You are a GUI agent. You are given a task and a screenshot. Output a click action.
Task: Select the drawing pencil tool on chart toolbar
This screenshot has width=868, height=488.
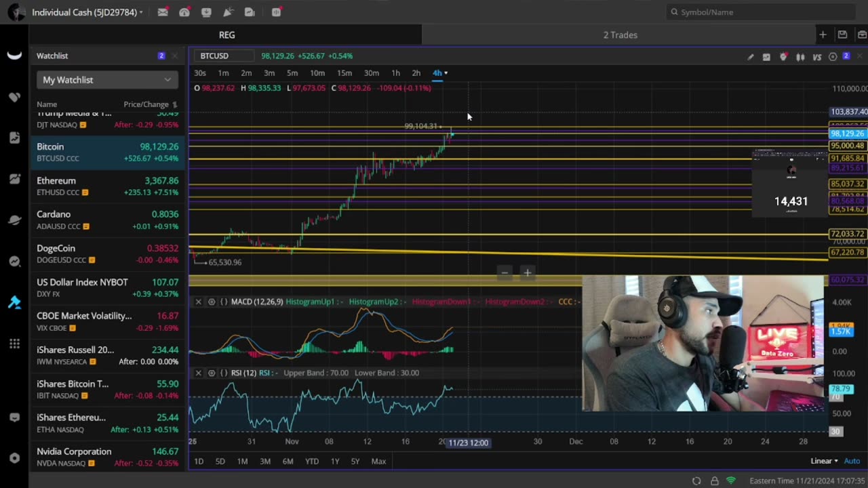[750, 57]
